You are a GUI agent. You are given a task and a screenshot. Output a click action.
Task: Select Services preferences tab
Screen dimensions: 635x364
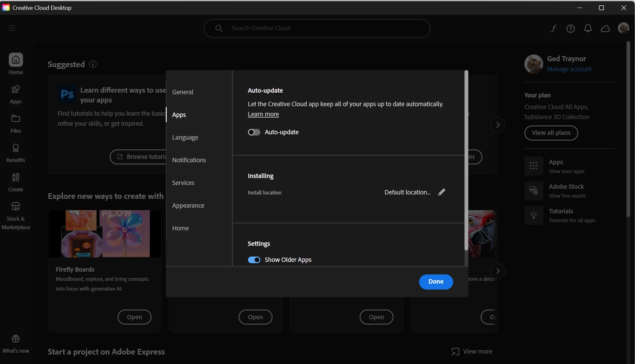click(x=183, y=183)
